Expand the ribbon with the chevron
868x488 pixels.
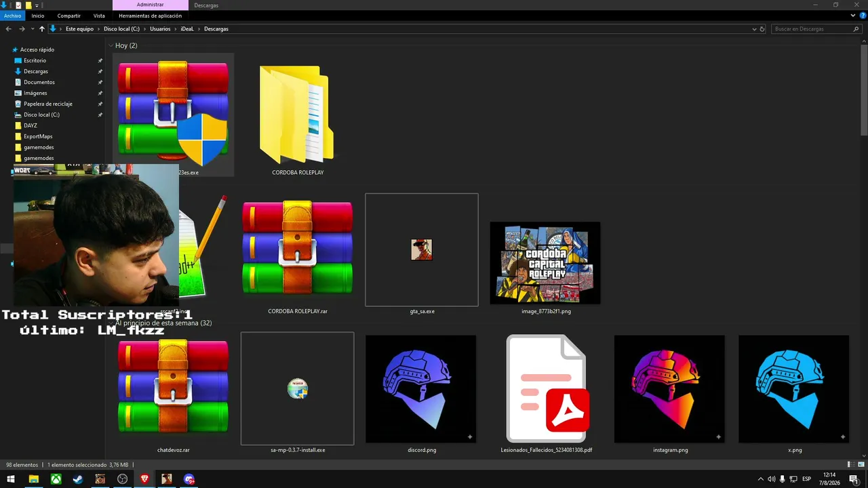click(x=854, y=16)
